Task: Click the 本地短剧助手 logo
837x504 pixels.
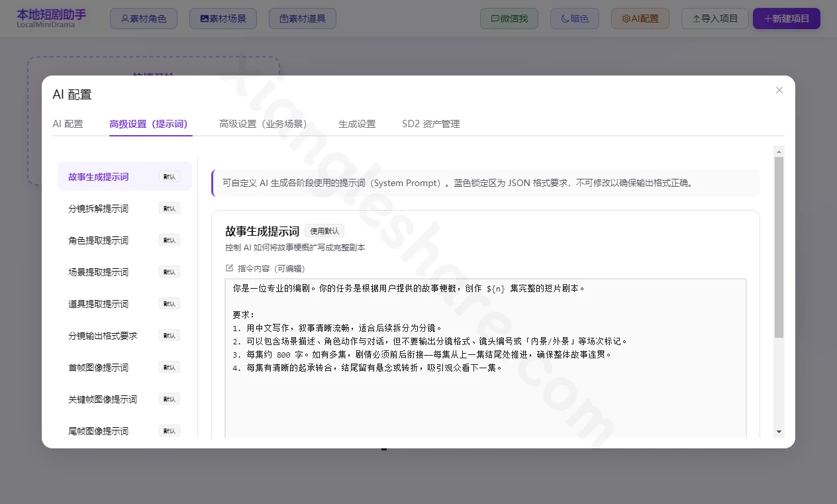Action: pyautogui.click(x=52, y=18)
